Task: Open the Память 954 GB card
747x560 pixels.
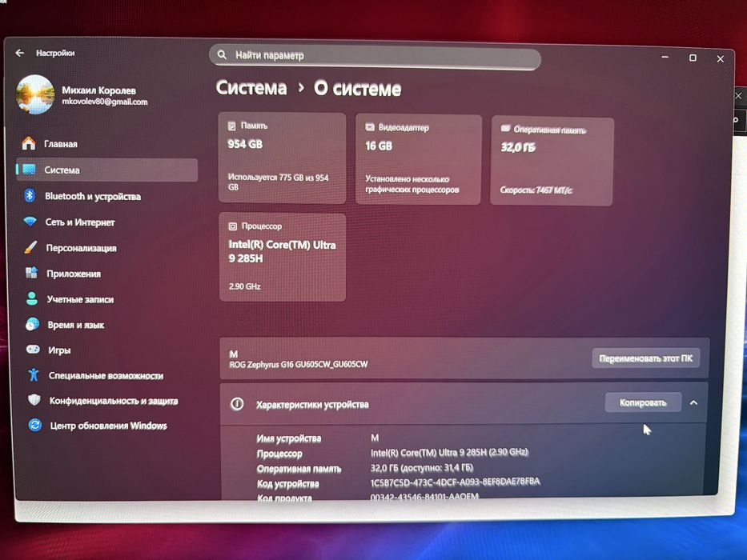Action: (282, 158)
